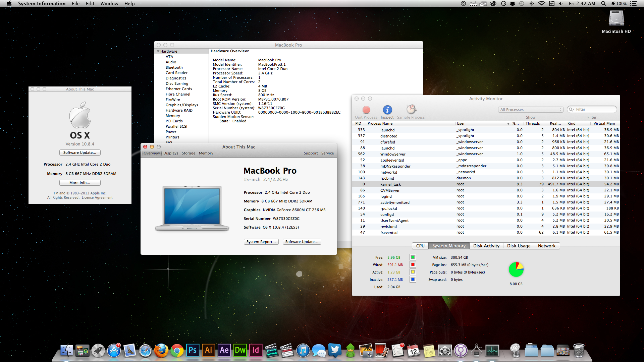
Task: Click the Inspect icon in Activity Monitor
Action: pyautogui.click(x=387, y=110)
